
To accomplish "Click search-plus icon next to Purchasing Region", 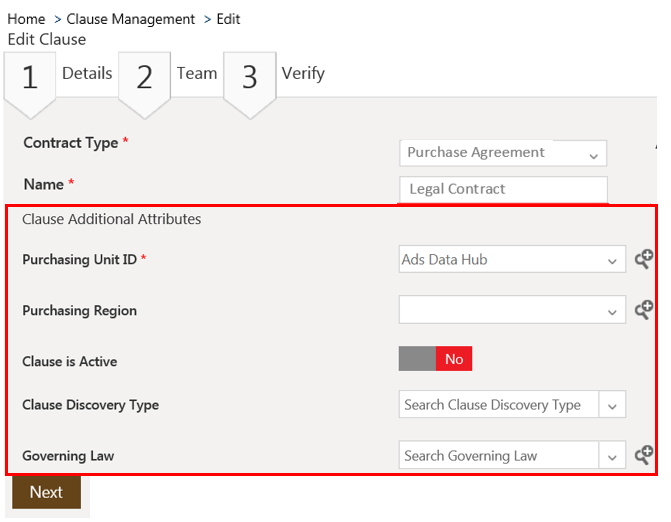I will (x=644, y=310).
